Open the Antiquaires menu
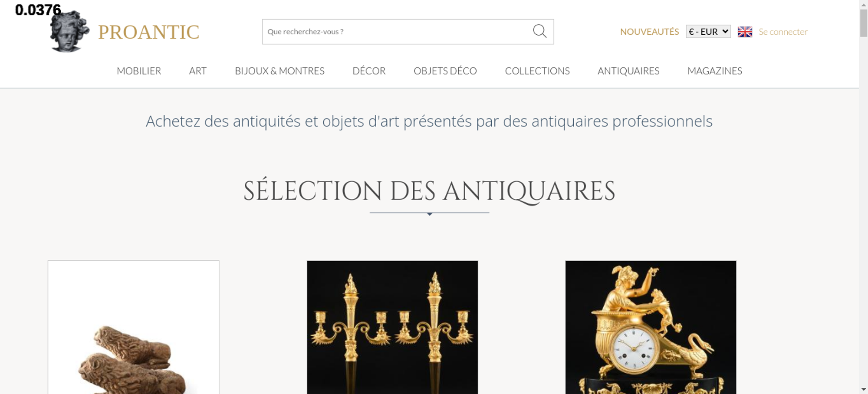868x394 pixels. point(628,71)
